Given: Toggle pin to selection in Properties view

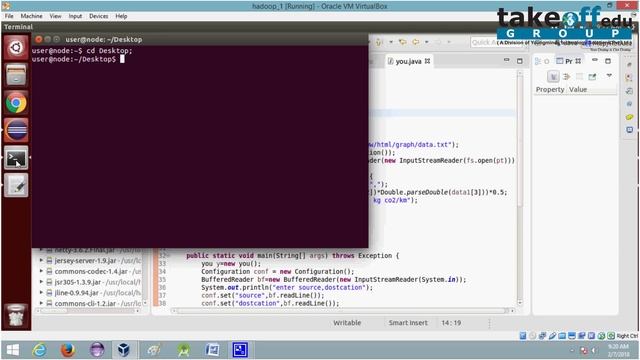Looking at the screenshot, I should (x=592, y=76).
